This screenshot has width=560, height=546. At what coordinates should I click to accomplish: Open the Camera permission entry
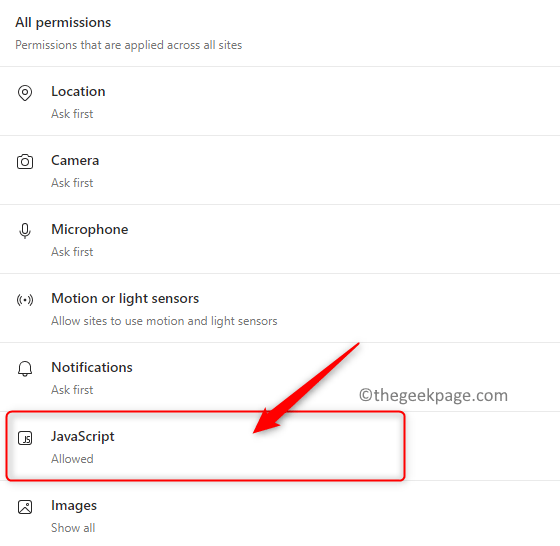pos(280,170)
